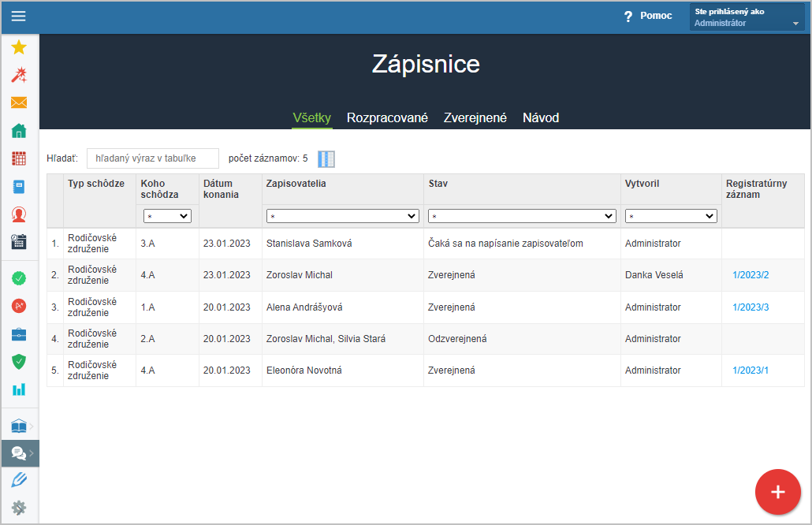Screen dimensions: 812x525
Task: Open the orange envelope messages icon
Action: (19, 102)
